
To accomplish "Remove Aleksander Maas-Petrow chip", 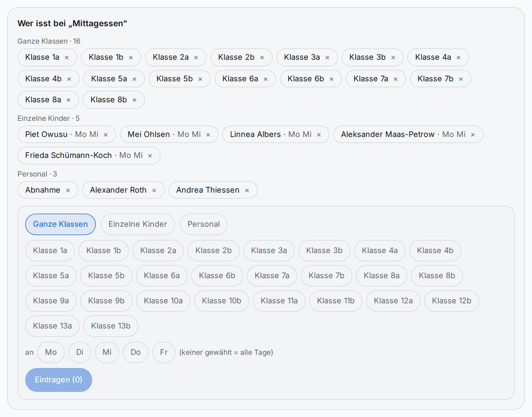I will 473,135.
